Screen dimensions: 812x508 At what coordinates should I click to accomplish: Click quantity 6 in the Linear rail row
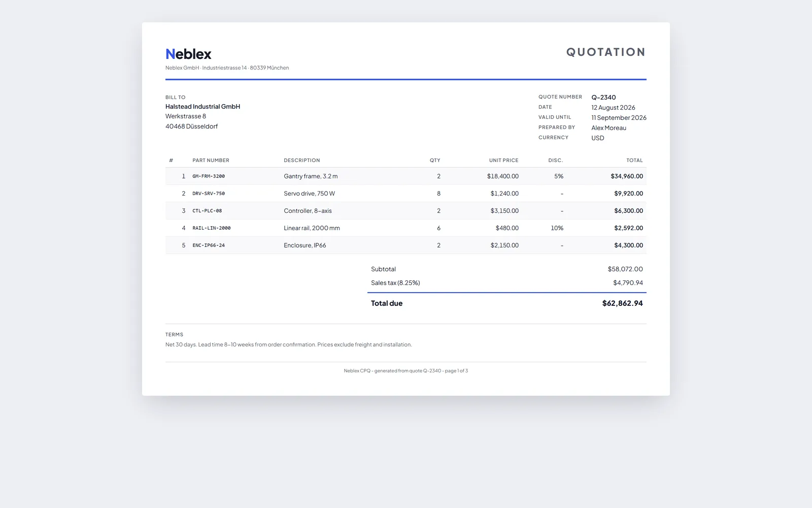click(x=438, y=228)
